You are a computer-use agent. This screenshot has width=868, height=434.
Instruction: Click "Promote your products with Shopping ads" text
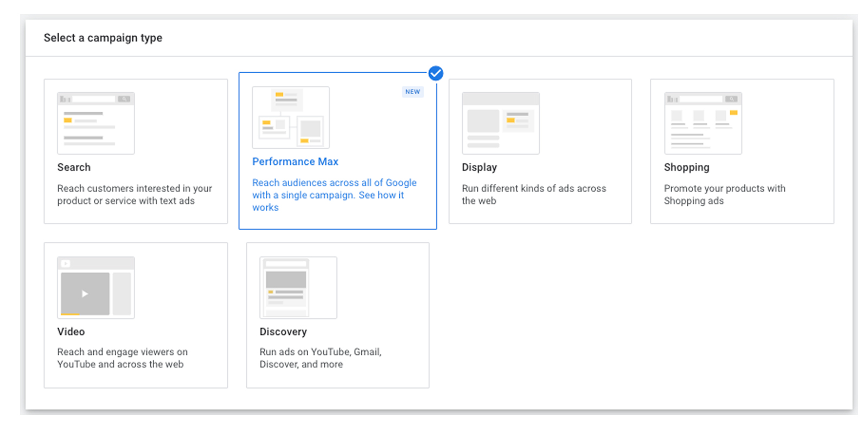724,194
